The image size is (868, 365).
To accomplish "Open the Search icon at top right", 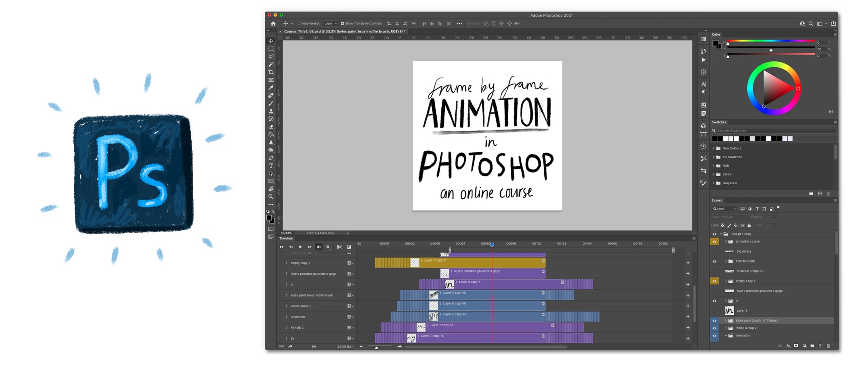I will 811,23.
